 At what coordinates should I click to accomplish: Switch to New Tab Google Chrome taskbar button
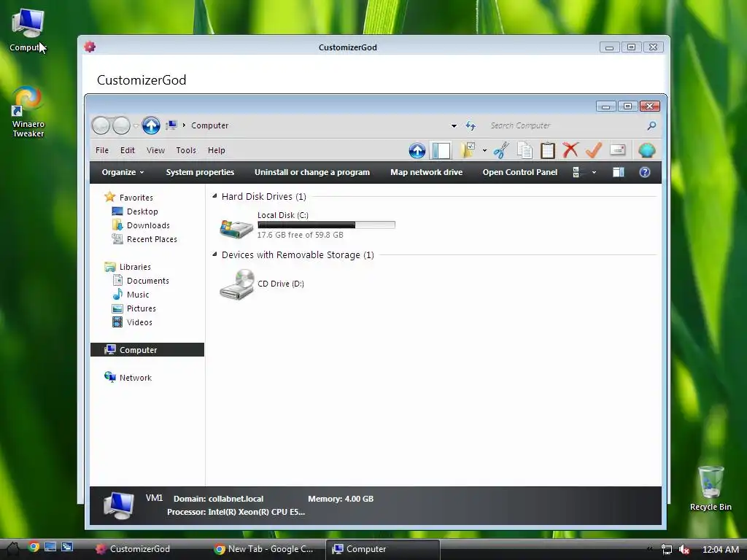(x=263, y=548)
